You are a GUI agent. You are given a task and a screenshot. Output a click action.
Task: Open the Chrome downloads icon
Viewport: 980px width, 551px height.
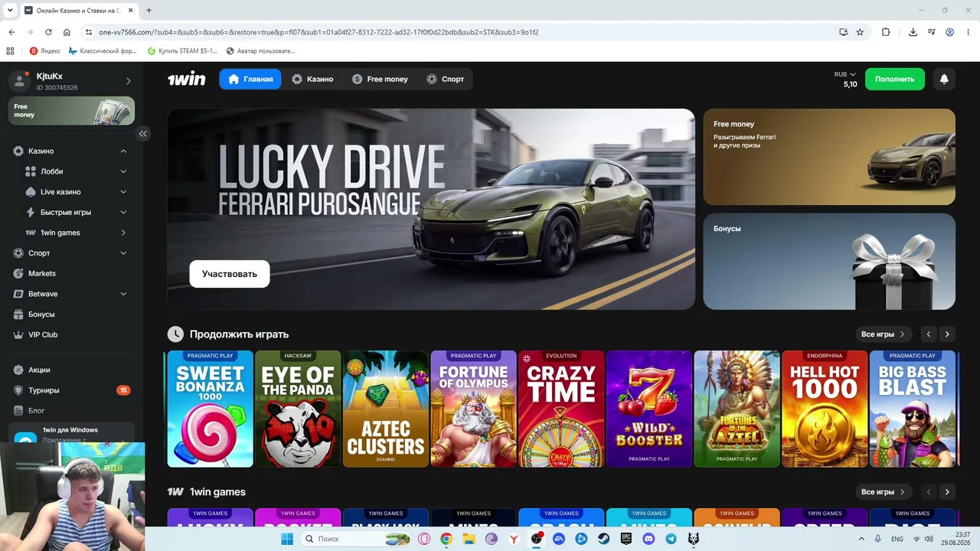tap(913, 32)
